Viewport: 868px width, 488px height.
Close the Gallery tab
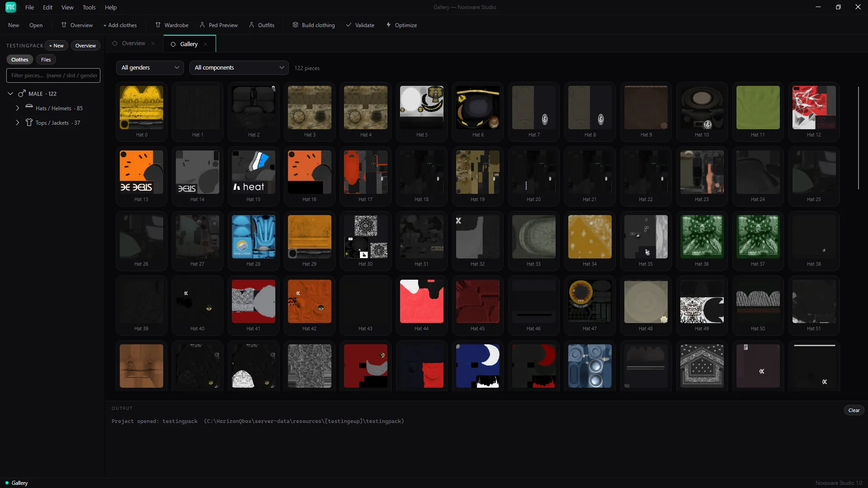point(205,44)
